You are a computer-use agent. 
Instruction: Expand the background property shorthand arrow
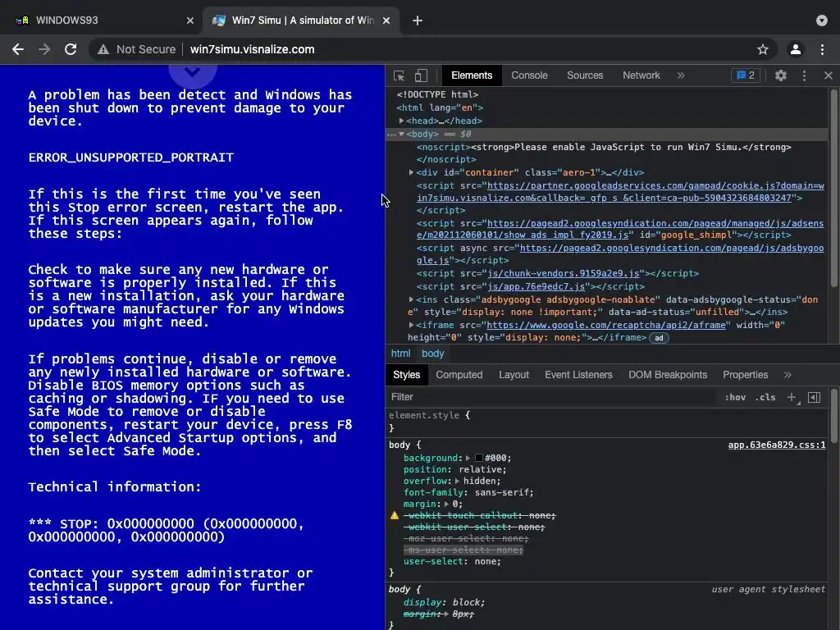(x=468, y=458)
